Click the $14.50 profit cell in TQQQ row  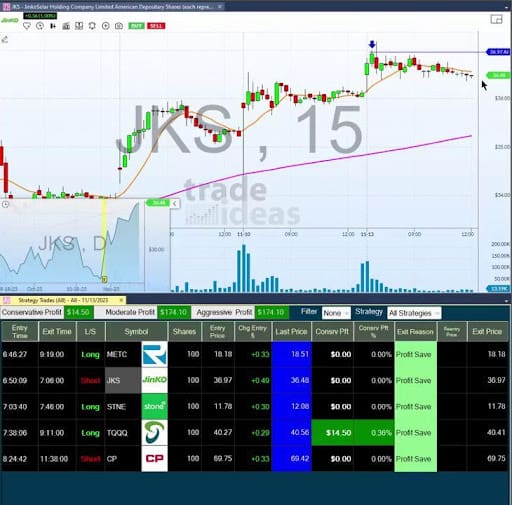[332, 433]
